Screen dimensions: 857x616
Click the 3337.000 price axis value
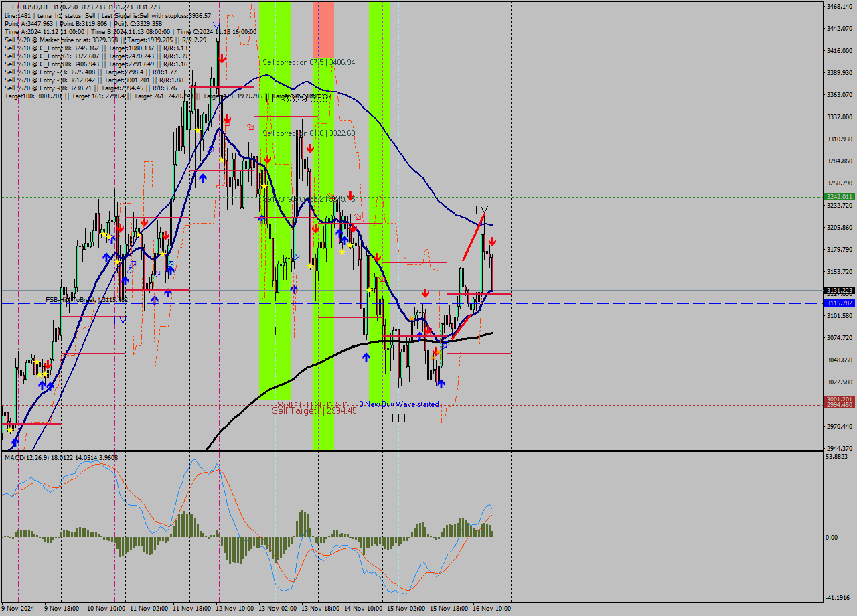pyautogui.click(x=839, y=117)
